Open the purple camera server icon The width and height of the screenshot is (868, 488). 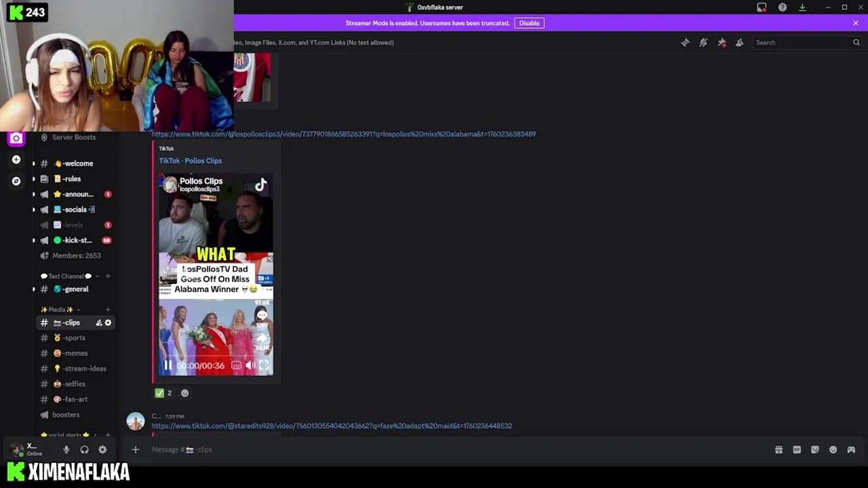tap(16, 138)
